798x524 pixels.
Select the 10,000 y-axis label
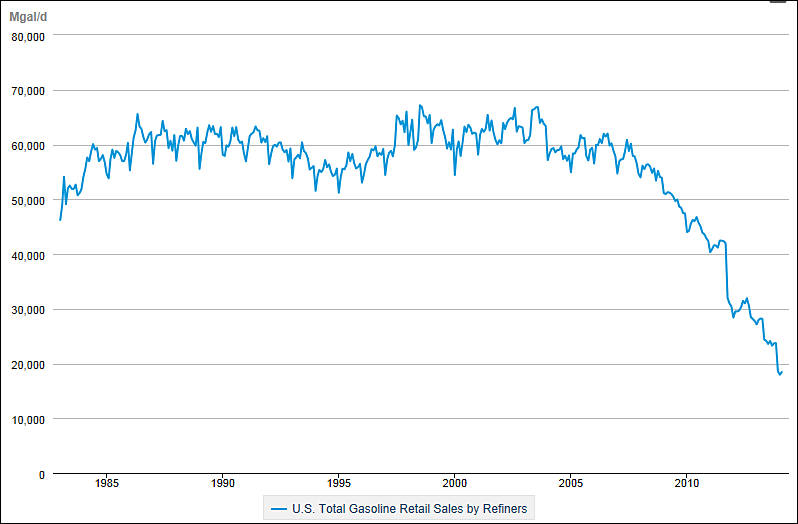point(28,420)
